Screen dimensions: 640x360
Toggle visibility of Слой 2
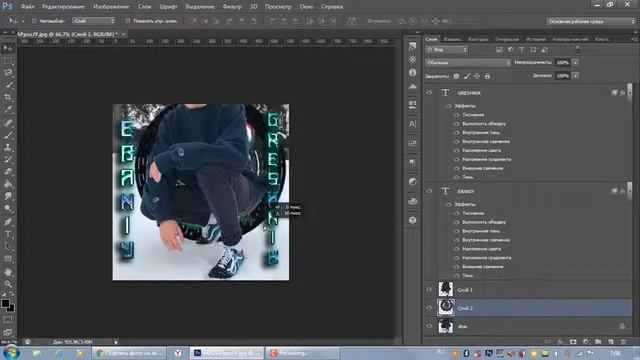coord(429,308)
